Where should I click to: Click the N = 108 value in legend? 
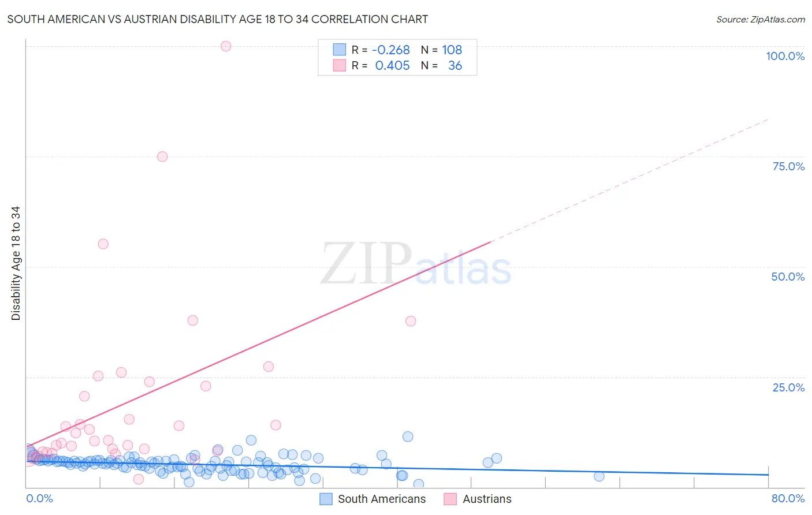(x=441, y=50)
